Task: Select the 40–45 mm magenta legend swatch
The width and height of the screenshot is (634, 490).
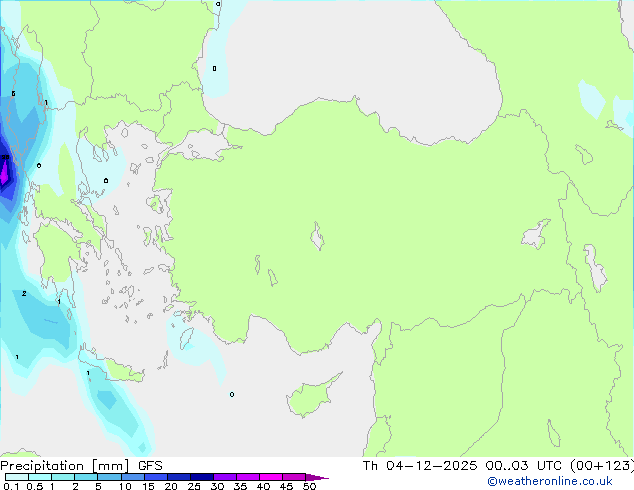Action: coord(271,477)
